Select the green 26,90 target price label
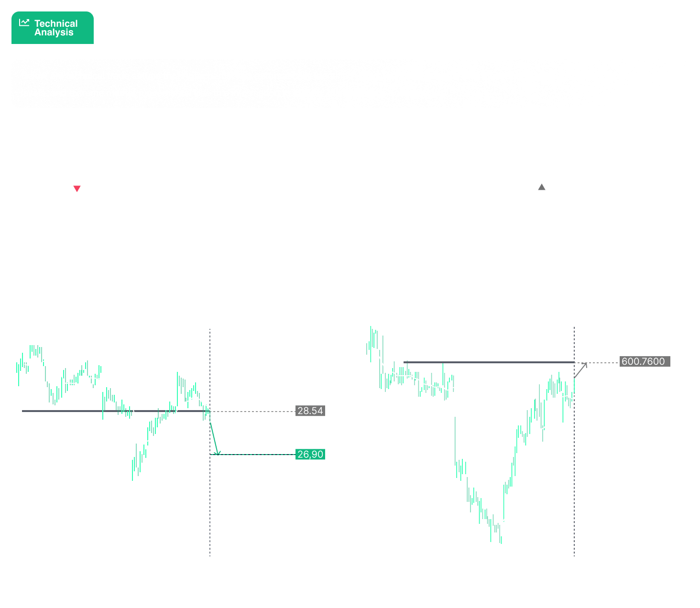Image resolution: width=700 pixels, height=608 pixels. pyautogui.click(x=310, y=454)
